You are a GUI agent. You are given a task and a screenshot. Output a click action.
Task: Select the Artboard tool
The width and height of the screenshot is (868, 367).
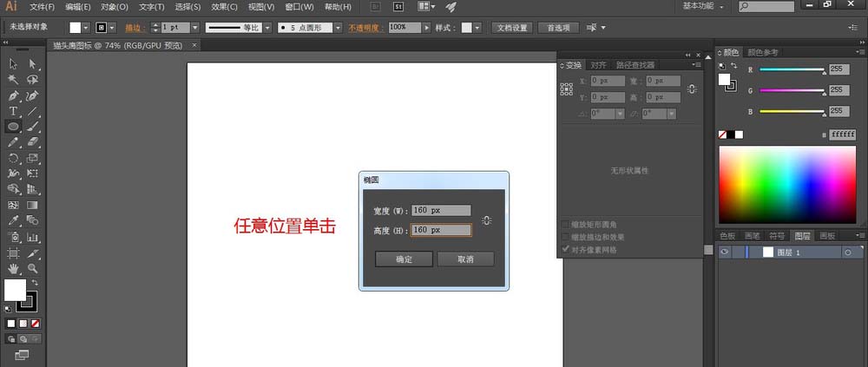13,253
